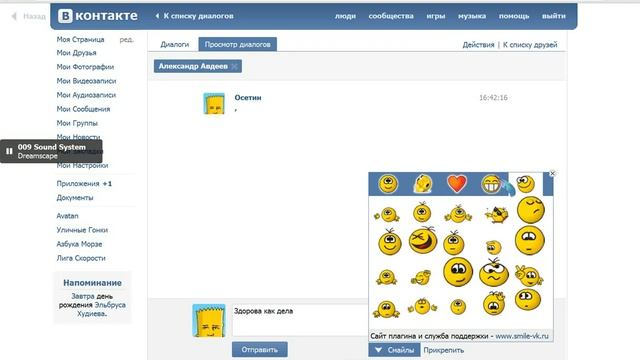
Task: Open the heart smiley category
Action: pos(457,184)
